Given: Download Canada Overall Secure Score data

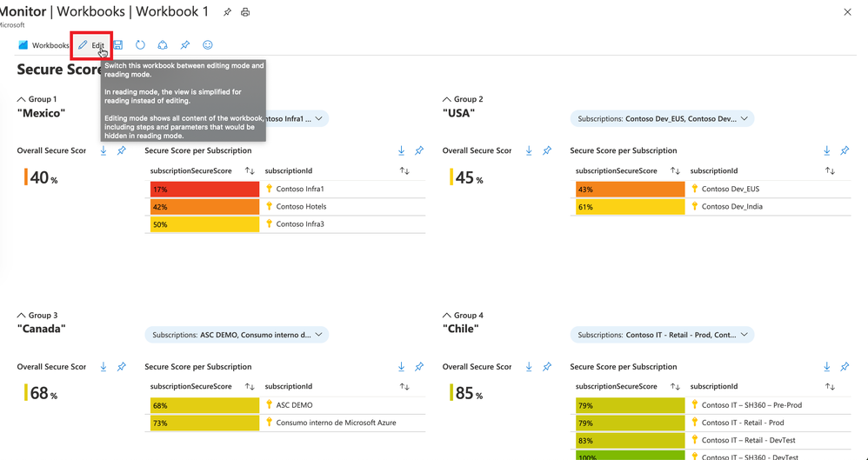Looking at the screenshot, I should click(103, 366).
